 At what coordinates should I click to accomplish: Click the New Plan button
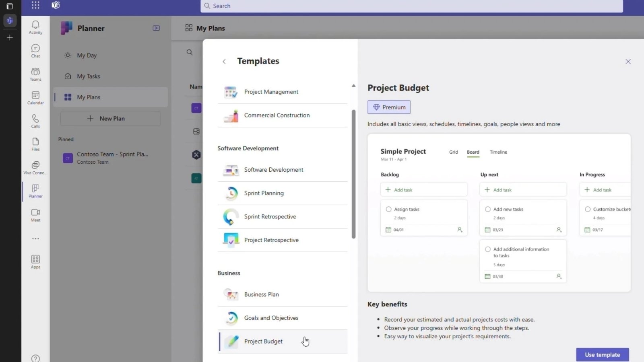click(110, 118)
